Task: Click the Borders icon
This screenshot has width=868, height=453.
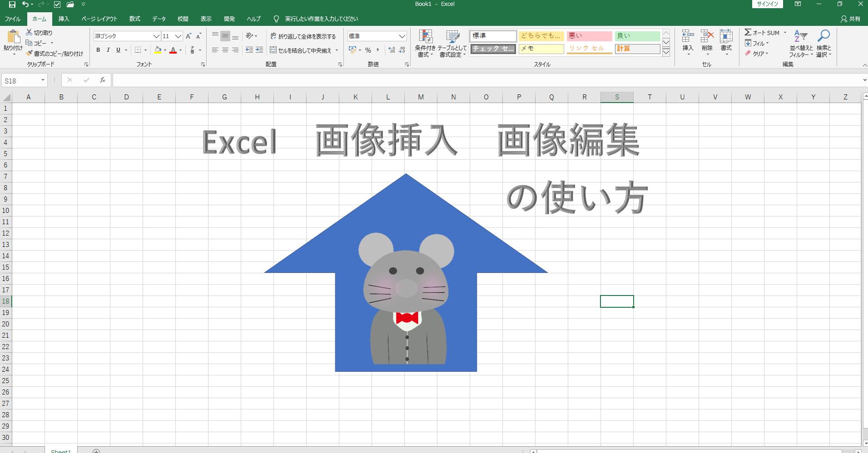Action: (138, 50)
